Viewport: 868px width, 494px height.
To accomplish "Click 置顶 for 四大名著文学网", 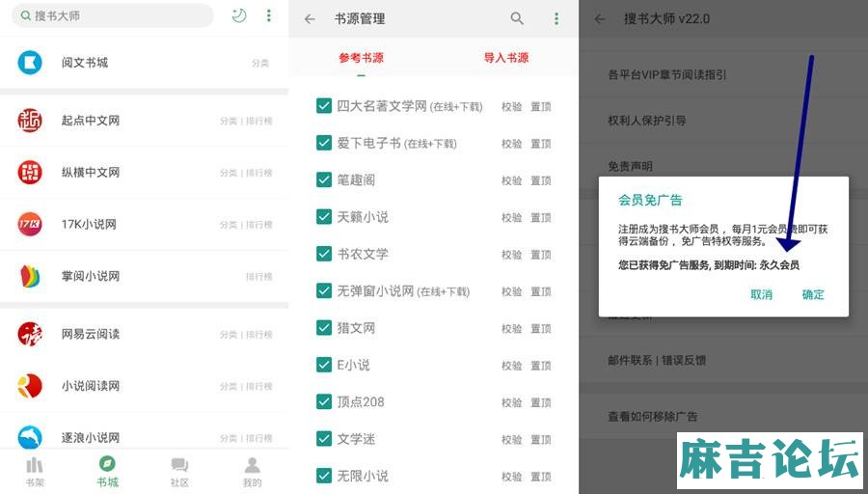I will click(541, 107).
